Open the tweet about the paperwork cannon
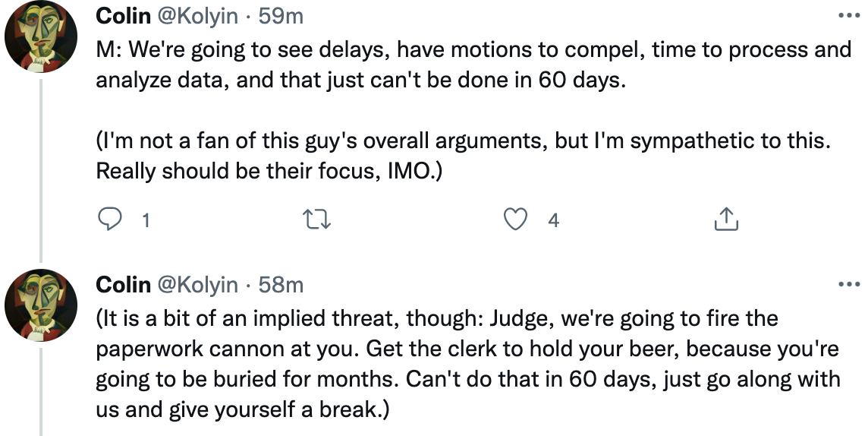Screen dimensions: 868x436 (468, 364)
